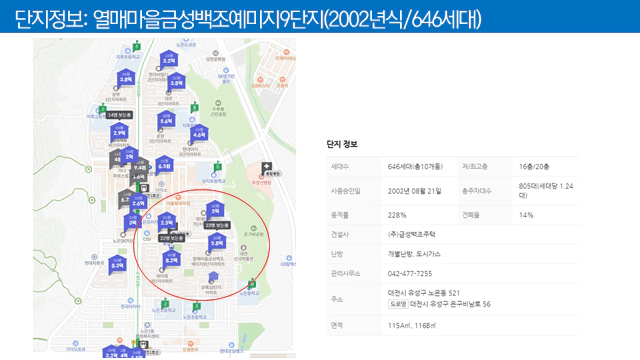Select the 개별난방, 도시가스 heating value
The image size is (640, 360).
(414, 254)
